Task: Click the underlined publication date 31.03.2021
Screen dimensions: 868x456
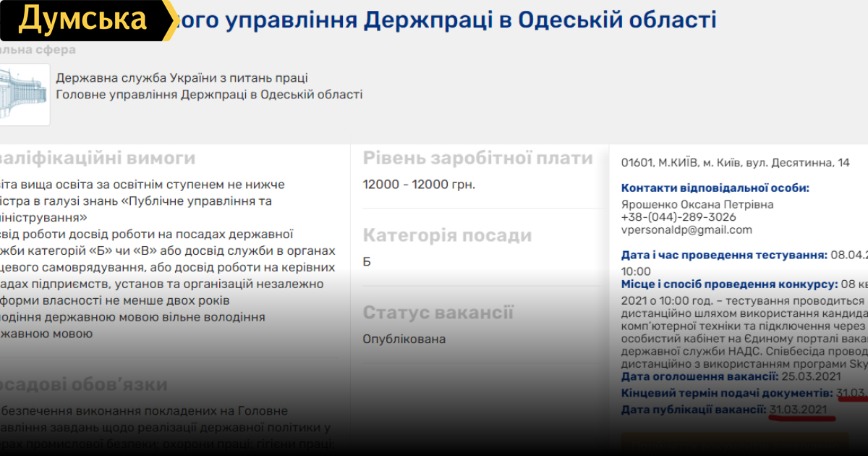Action: [x=799, y=410]
